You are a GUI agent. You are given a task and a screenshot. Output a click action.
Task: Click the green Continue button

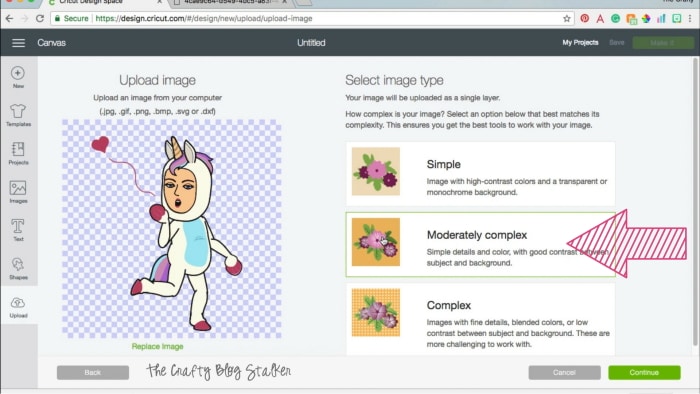[x=644, y=373]
